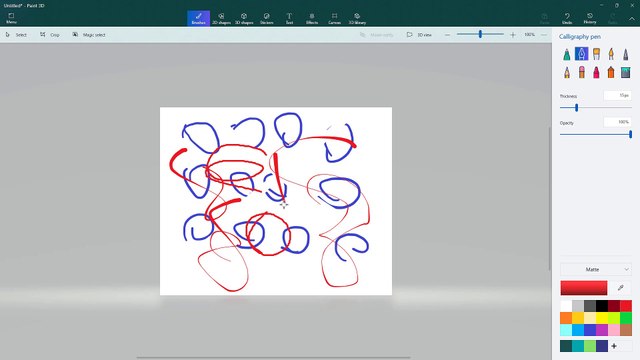Switch to the 3D shapes tab
This screenshot has height=360, width=640.
click(x=244, y=18)
